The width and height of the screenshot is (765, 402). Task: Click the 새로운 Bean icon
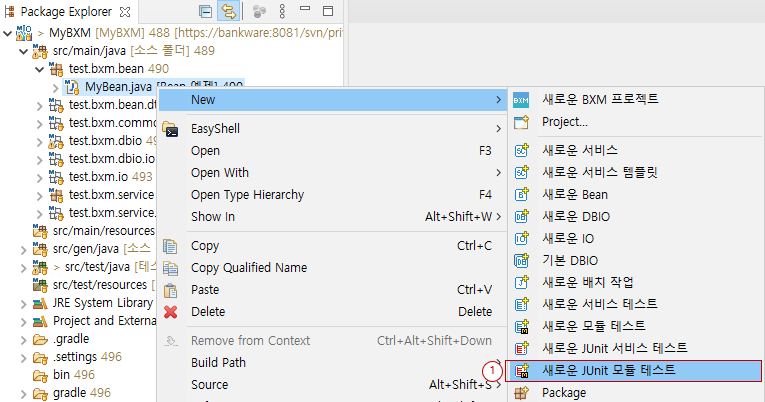click(x=521, y=194)
